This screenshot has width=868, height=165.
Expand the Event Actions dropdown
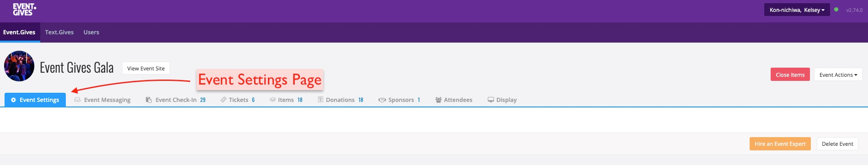point(838,75)
